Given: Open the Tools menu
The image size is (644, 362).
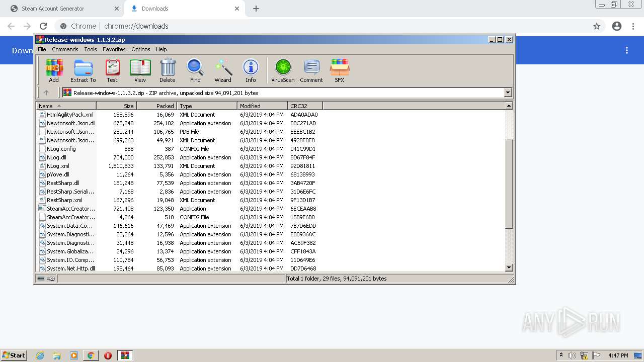Looking at the screenshot, I should 91,49.
